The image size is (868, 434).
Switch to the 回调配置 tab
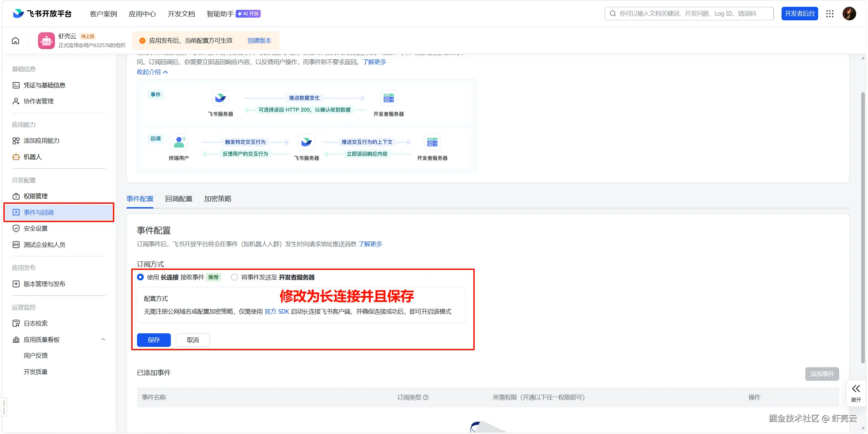point(179,199)
